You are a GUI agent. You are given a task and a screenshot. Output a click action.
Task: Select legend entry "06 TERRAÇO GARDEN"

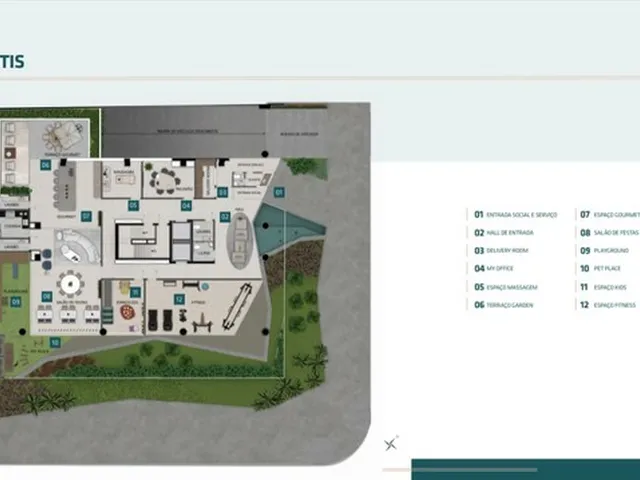click(x=503, y=305)
